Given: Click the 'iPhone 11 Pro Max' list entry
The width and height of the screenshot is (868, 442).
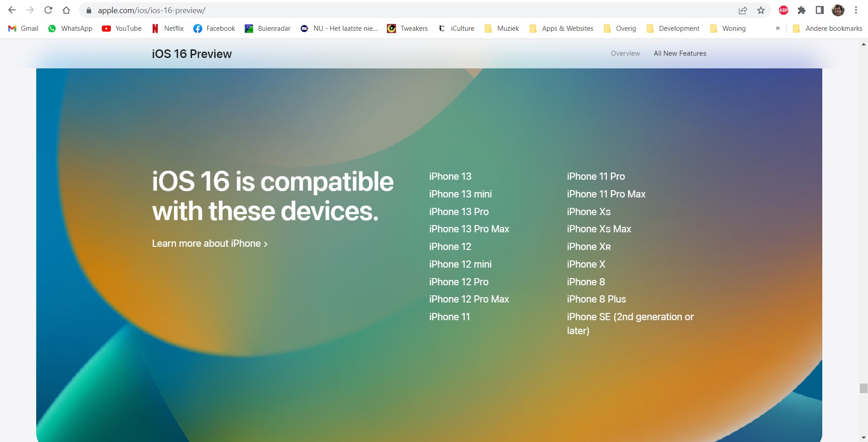Looking at the screenshot, I should pos(606,194).
